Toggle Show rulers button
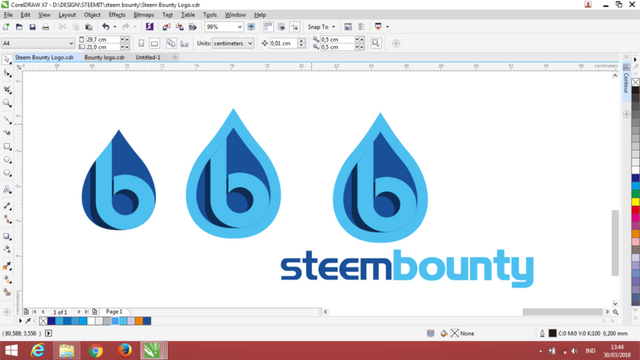The width and height of the screenshot is (640, 360). pos(268,27)
